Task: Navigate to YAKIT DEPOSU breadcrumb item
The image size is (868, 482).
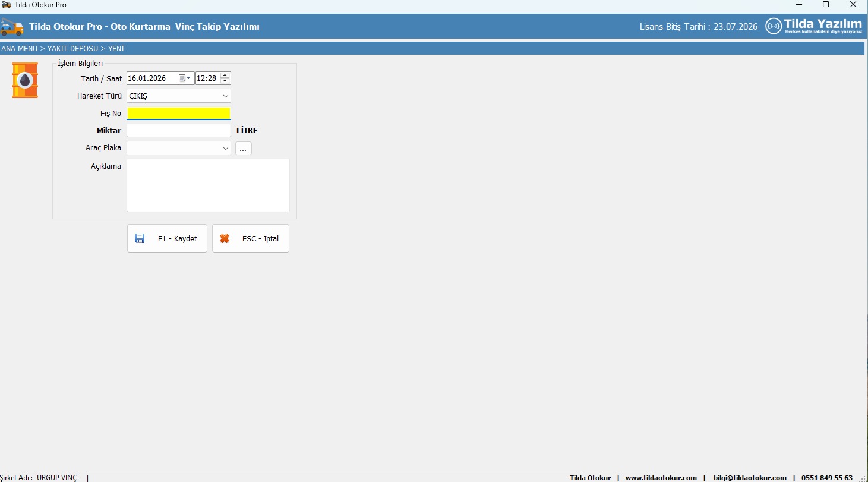Action: tap(72, 49)
